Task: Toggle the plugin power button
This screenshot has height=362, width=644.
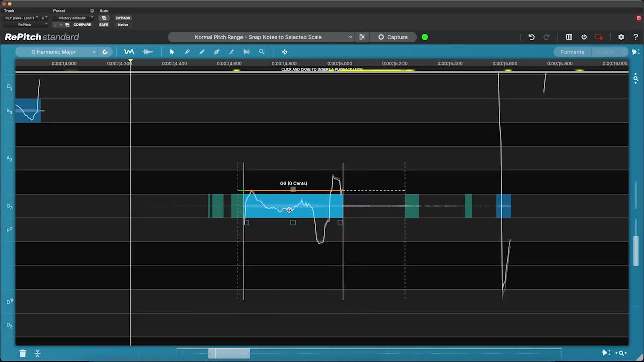Action: coord(584,37)
